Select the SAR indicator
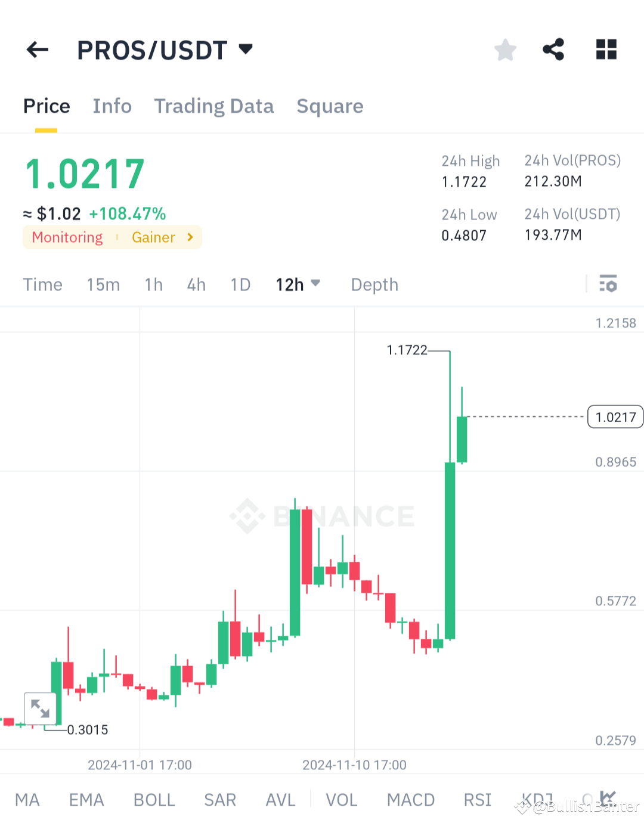Screen dimensions: 644x820 pos(220,800)
